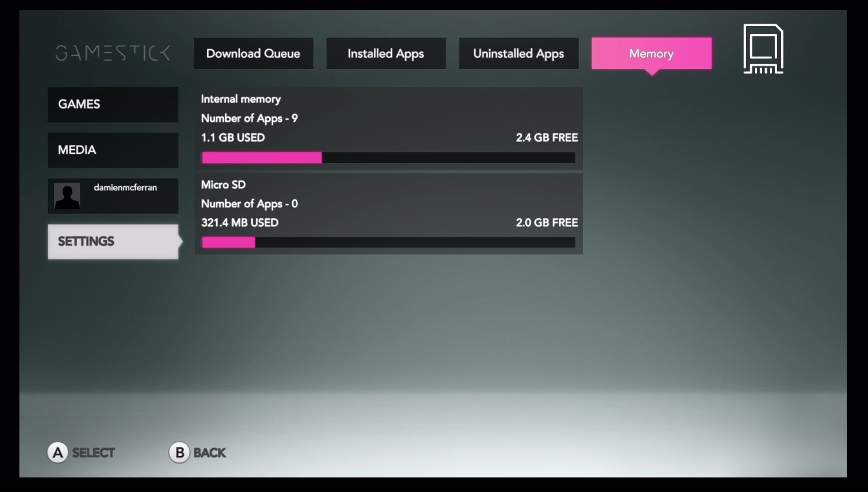Click the text 'Number of Apps - 0'
The width and height of the screenshot is (868, 492).
[x=249, y=204]
